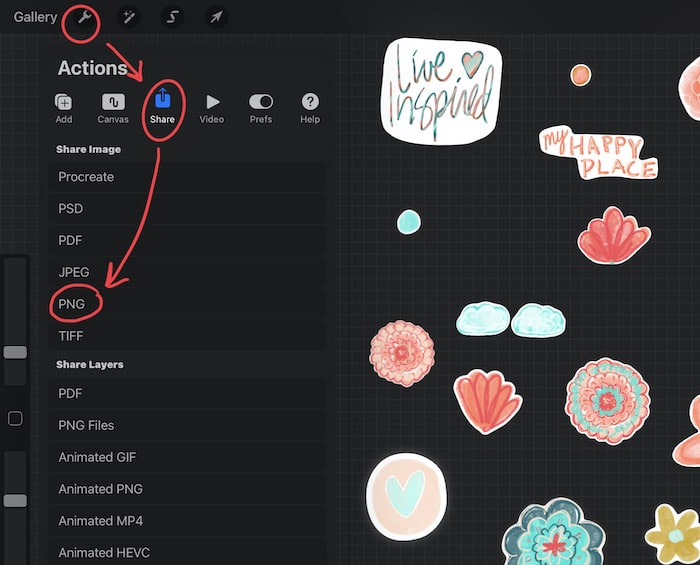Open the Video tab
700x565 pixels.
tap(212, 108)
